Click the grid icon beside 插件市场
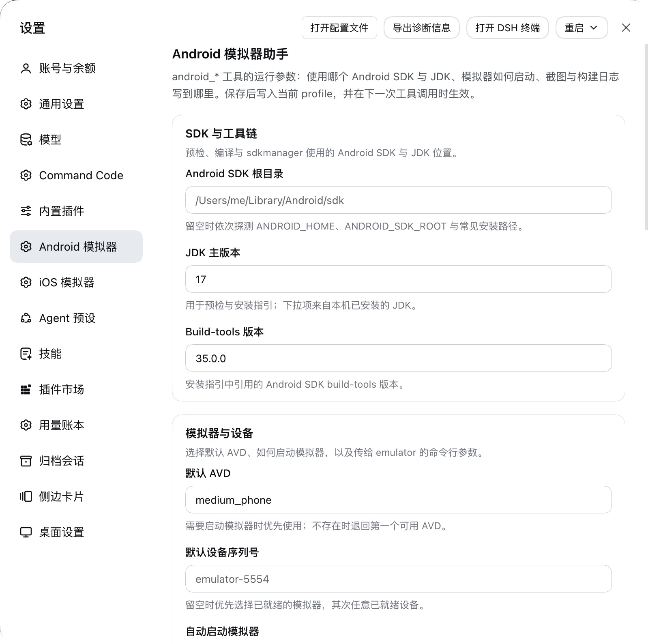This screenshot has width=648, height=644. (26, 390)
